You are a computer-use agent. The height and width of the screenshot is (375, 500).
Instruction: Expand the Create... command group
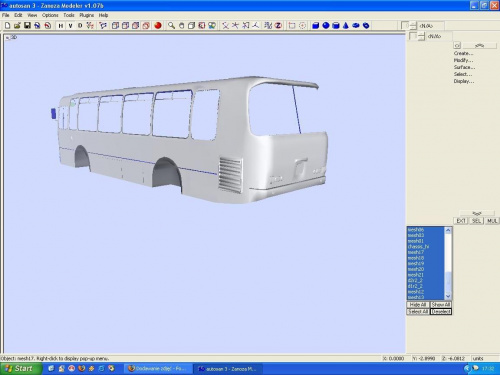point(463,53)
